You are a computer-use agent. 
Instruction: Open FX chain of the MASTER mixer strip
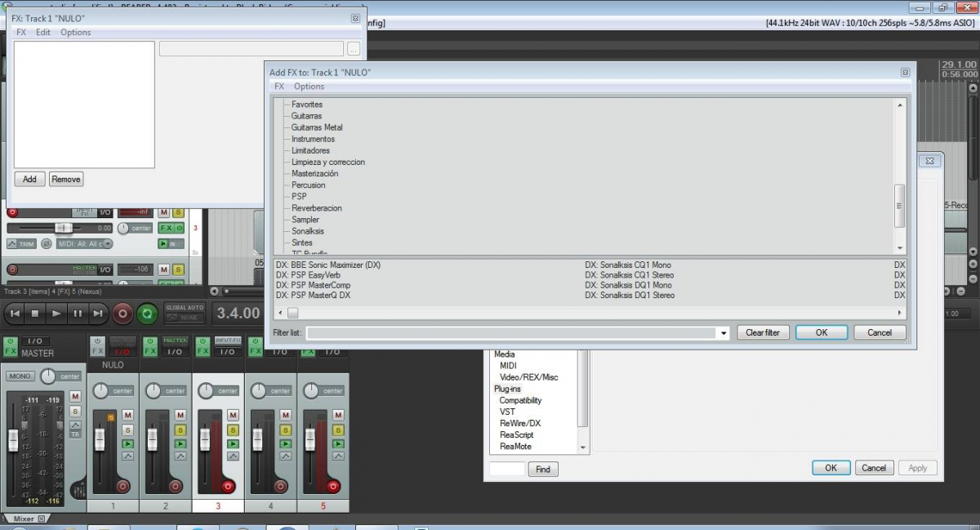click(11, 351)
